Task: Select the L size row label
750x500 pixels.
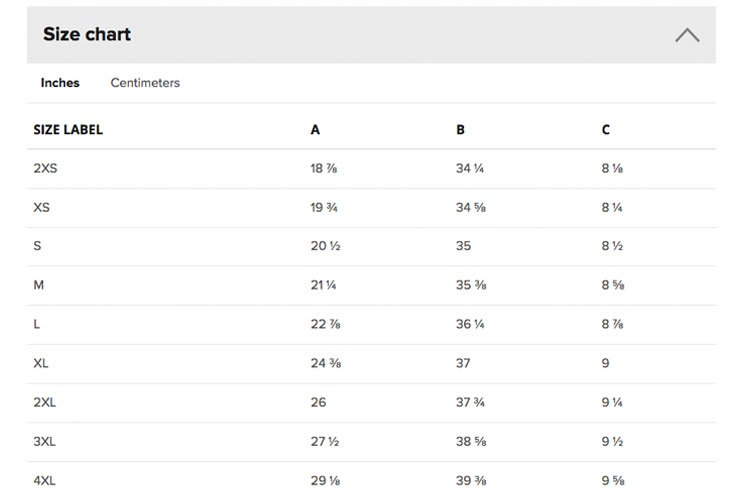Action: tap(36, 324)
